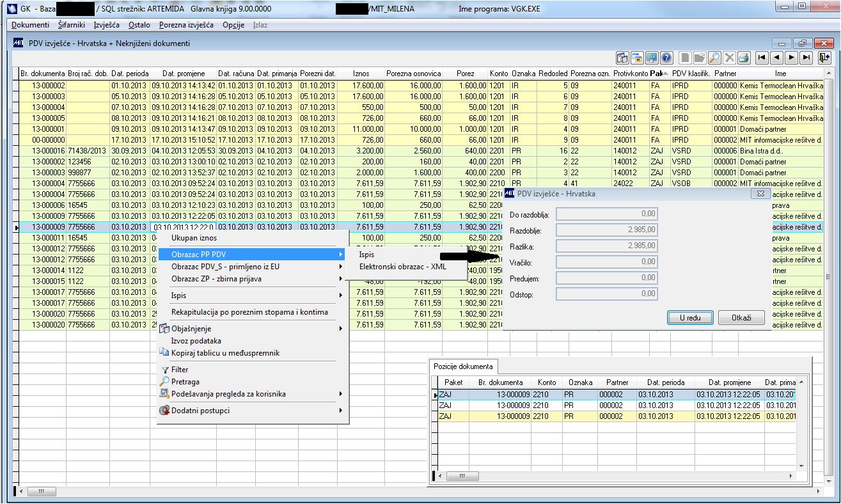This screenshot has height=504, width=841.
Task: Click cell with invoice number 998877
Action: [88, 173]
